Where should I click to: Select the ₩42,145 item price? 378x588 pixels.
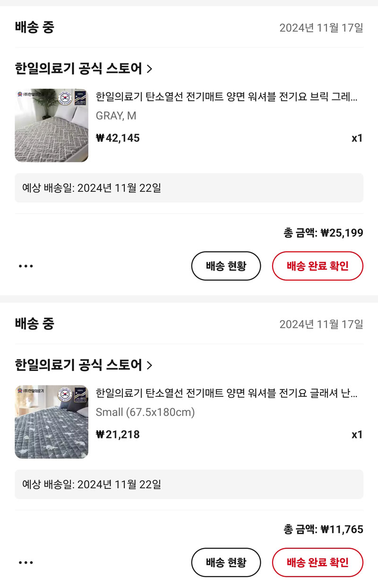click(x=118, y=138)
